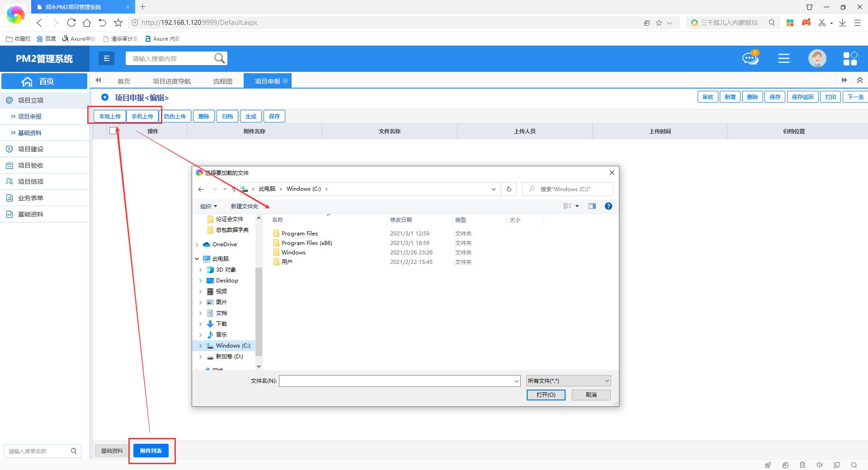The width and height of the screenshot is (868, 470).
Task: Click the folder tree vertical scrollbar
Action: click(259, 312)
